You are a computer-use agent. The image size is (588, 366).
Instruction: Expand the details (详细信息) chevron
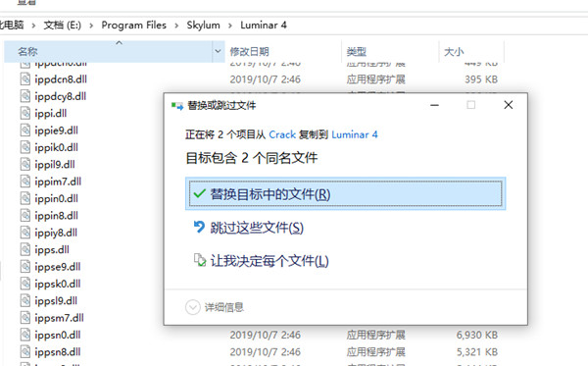click(x=193, y=307)
